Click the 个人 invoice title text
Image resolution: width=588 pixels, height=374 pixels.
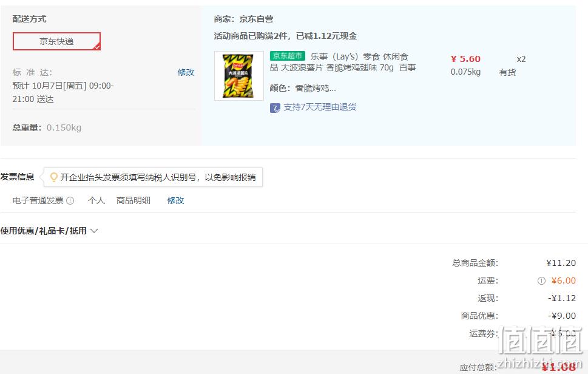pyautogui.click(x=96, y=201)
